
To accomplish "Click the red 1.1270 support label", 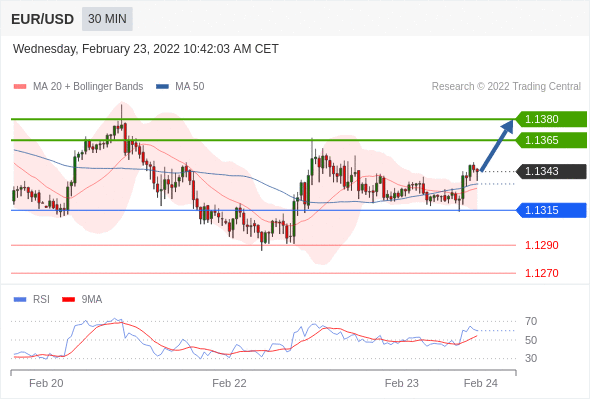I will coord(541,273).
